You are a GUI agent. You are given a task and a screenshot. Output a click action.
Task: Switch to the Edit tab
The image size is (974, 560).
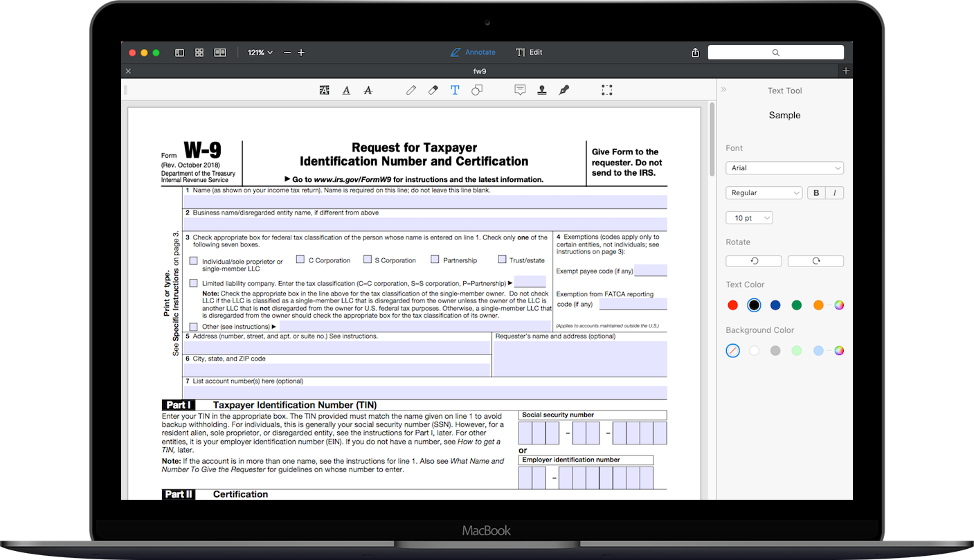528,52
